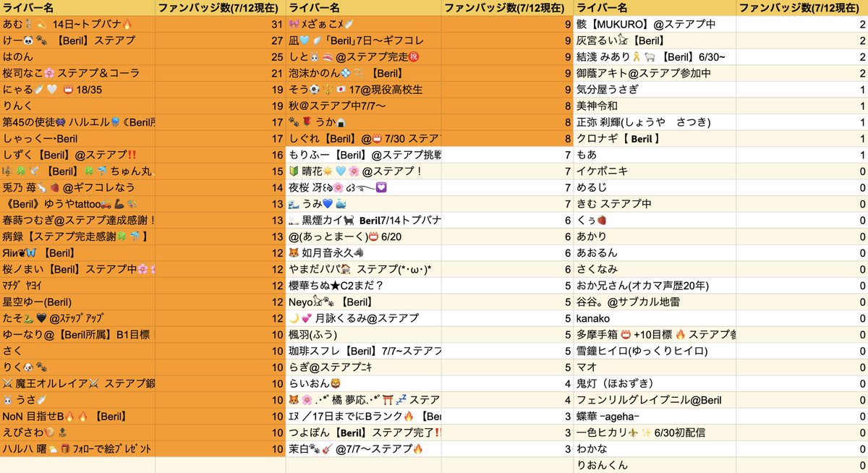
Task: Select the cell しと @ステアプ完走
Action: coord(365,57)
